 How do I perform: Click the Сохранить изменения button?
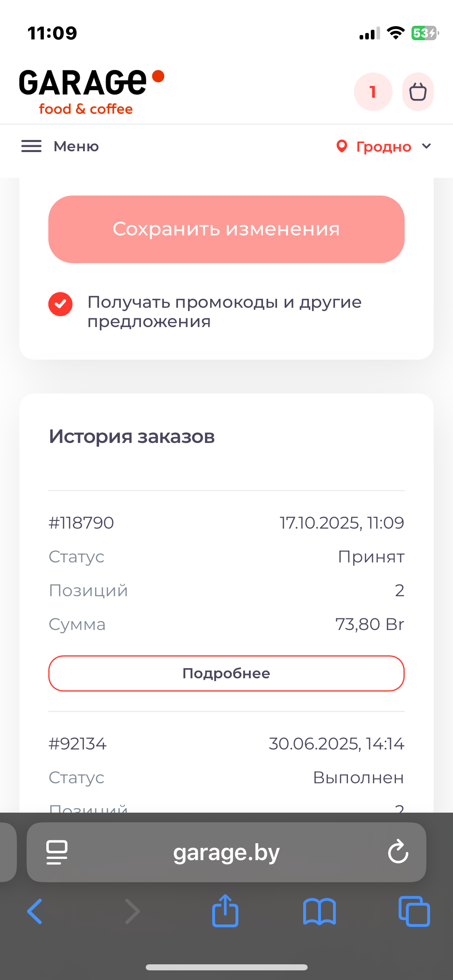pos(226,229)
